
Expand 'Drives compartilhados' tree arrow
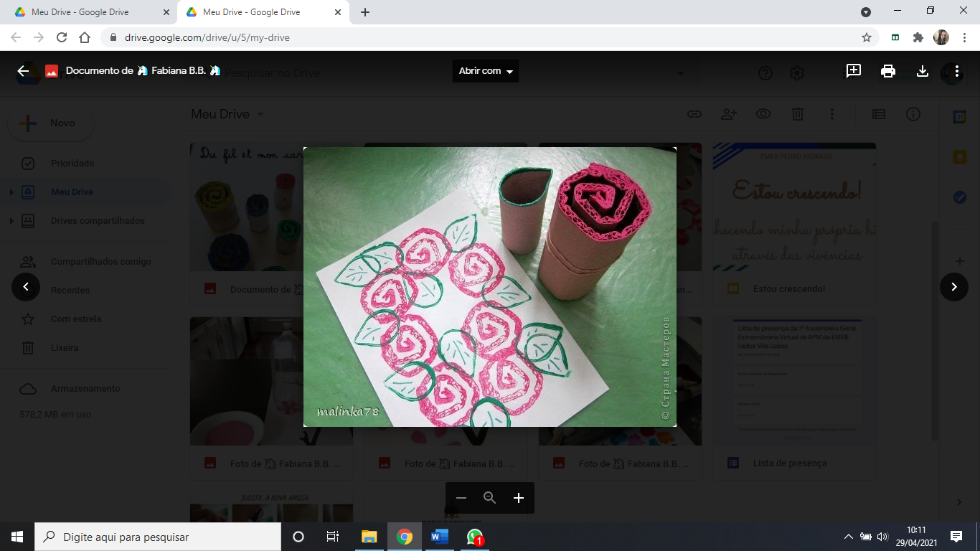tap(11, 221)
